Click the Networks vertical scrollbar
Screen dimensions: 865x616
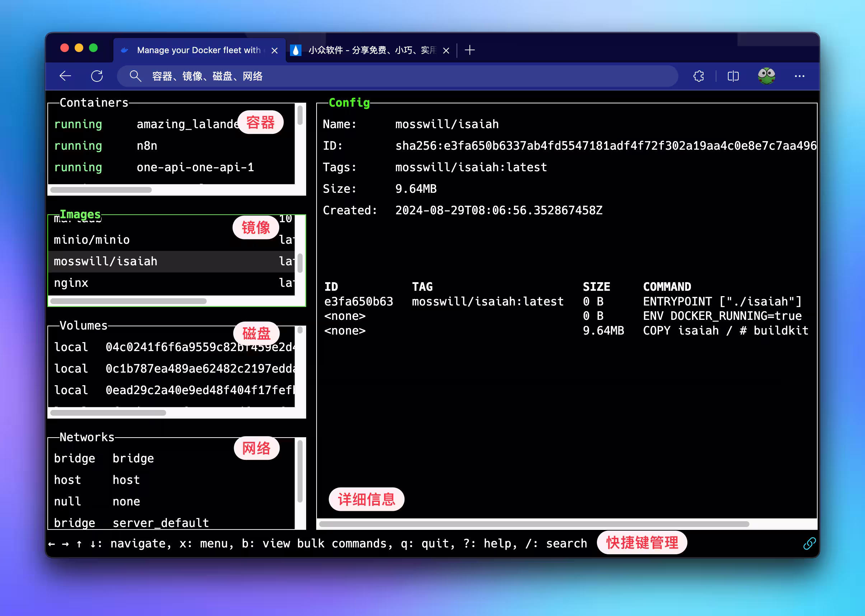(300, 471)
